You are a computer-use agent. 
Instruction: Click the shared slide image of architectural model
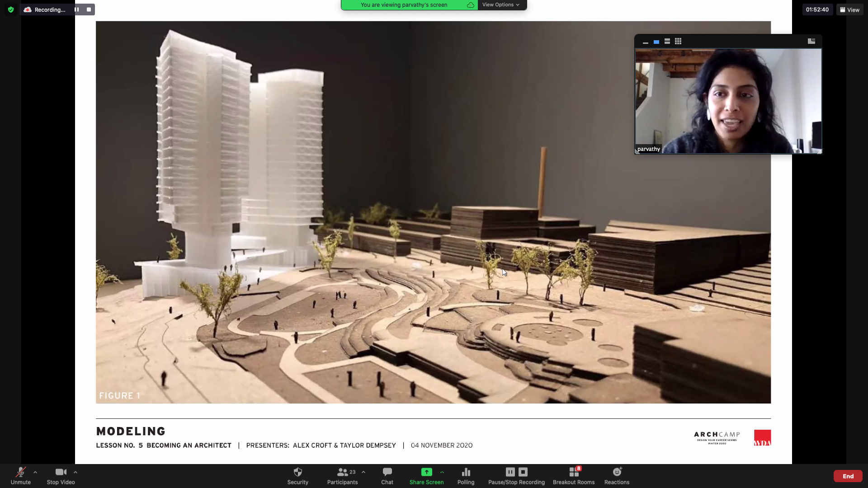pyautogui.click(x=433, y=212)
